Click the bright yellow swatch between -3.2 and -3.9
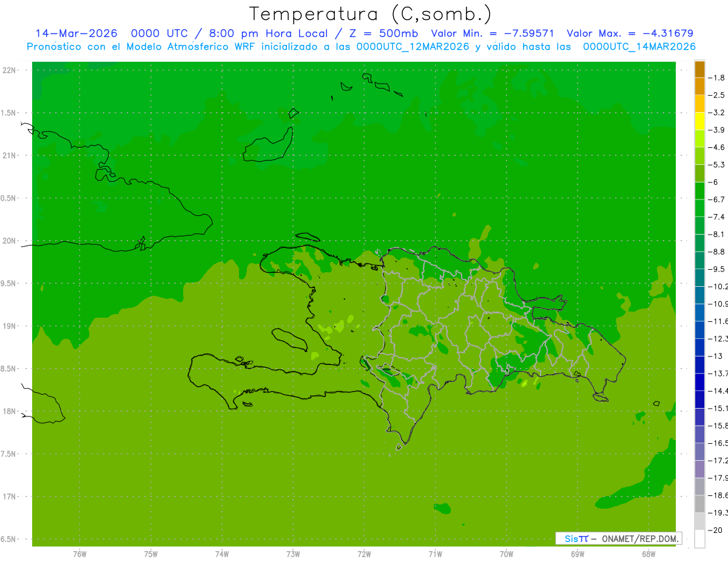 coord(699,121)
